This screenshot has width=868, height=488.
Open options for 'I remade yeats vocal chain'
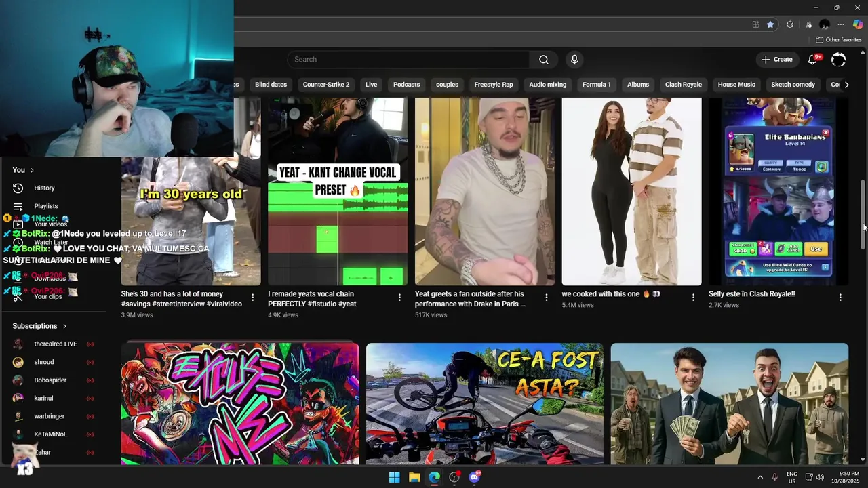click(399, 298)
